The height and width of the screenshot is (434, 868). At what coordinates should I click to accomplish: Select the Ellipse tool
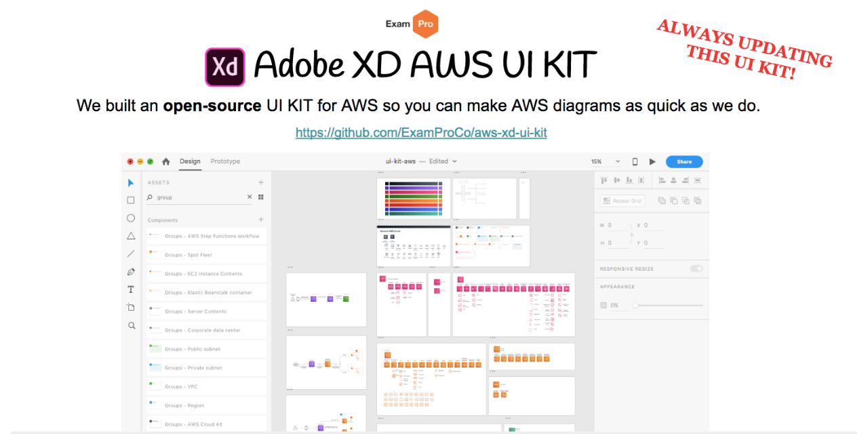pyautogui.click(x=131, y=218)
